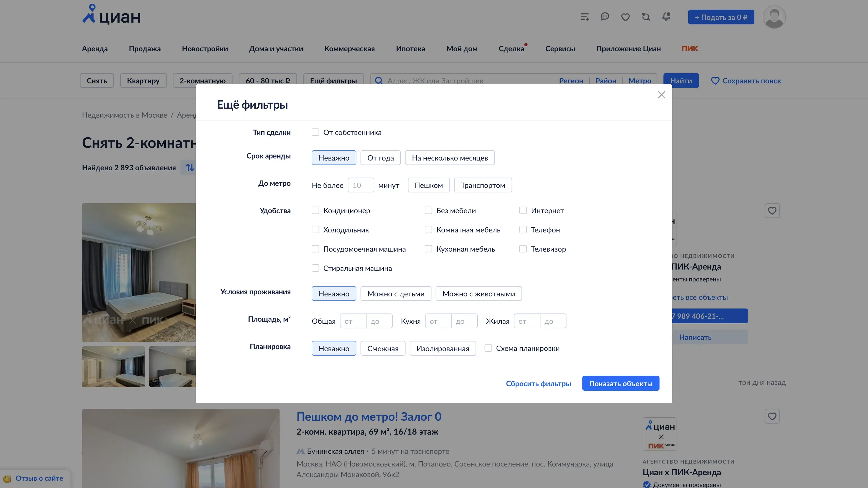Go to the Ипотека menu section

[x=410, y=49]
